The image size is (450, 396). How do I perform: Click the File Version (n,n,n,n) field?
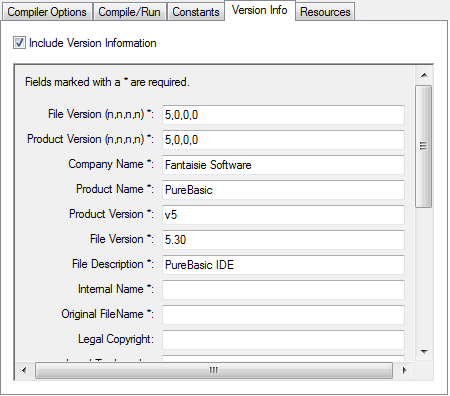283,115
